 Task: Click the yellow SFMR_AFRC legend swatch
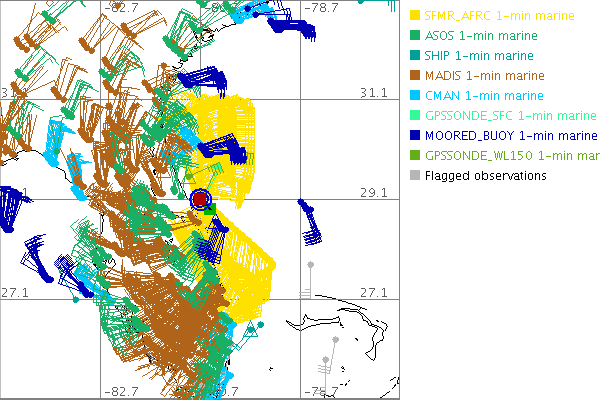pos(415,16)
